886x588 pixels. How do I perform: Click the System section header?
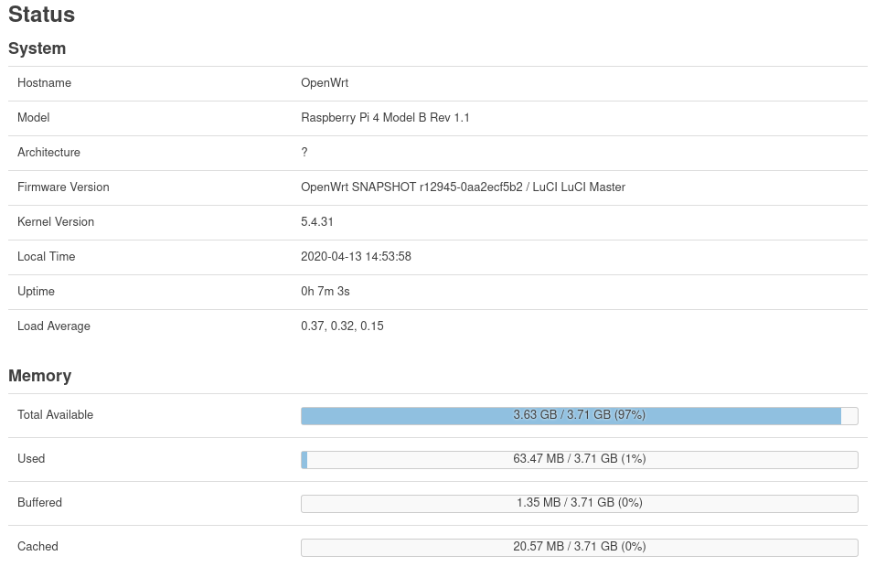(x=37, y=48)
